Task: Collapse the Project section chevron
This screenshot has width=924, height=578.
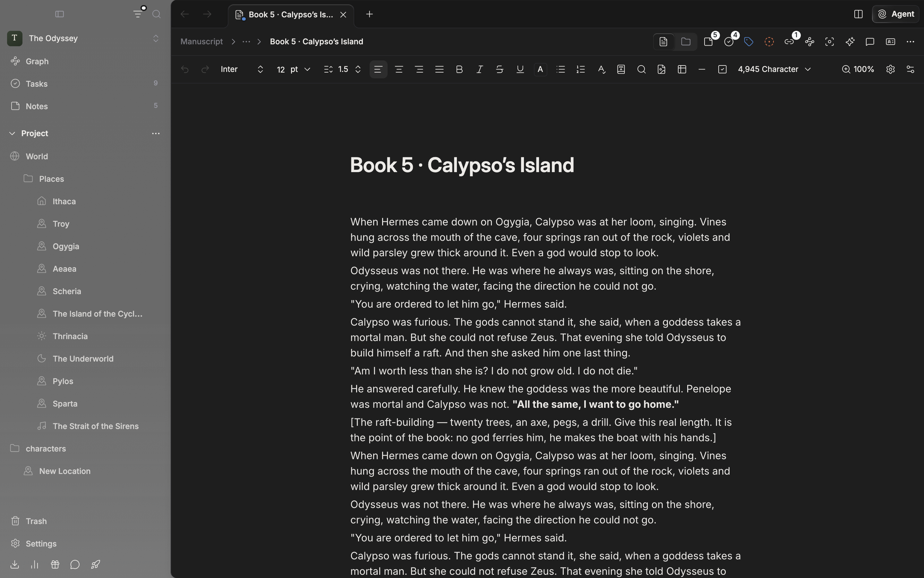Action: [x=12, y=133]
